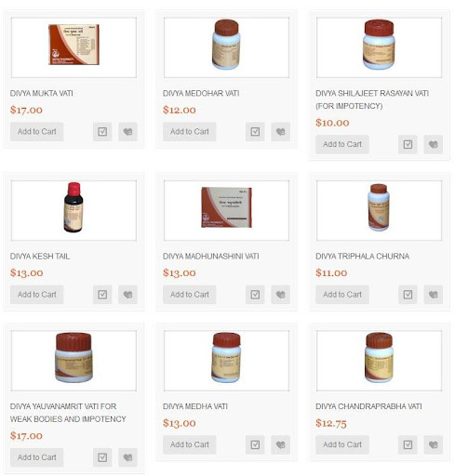Compare icon for Divya Kesh Tail
Image resolution: width=455 pixels, height=476 pixels.
(102, 295)
